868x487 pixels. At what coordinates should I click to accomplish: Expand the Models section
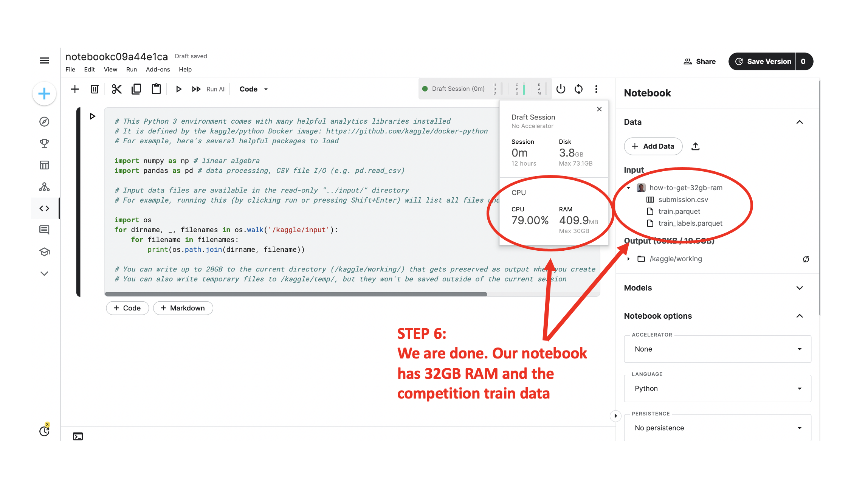799,288
